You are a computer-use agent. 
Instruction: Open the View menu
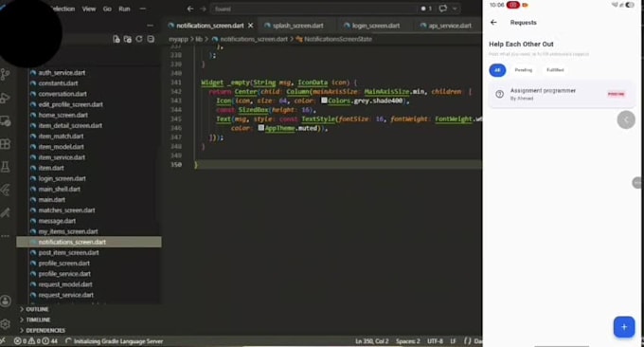coord(89,9)
